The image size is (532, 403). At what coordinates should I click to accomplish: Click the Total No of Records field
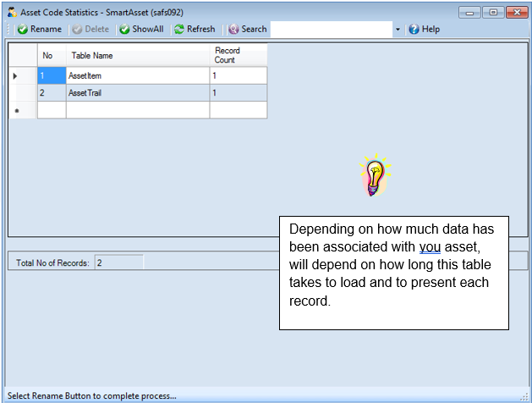coord(118,262)
